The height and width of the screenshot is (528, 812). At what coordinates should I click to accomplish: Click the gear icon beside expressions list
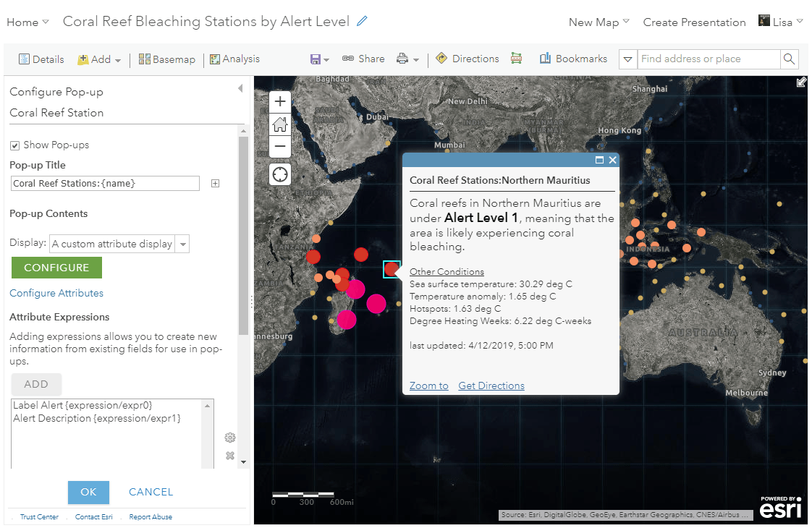click(x=230, y=438)
